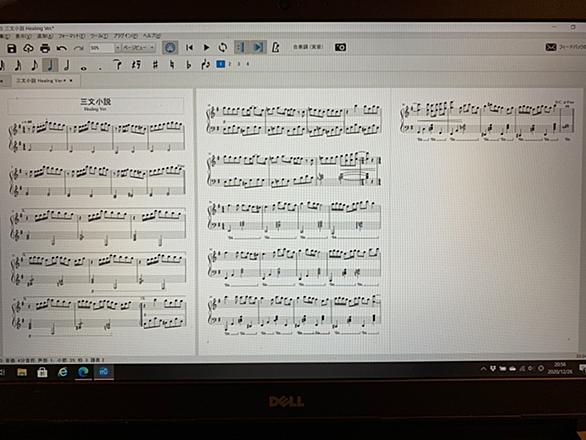This screenshot has height=440, width=586.
Task: Show hidden system tray icons chevron
Action: (x=483, y=369)
